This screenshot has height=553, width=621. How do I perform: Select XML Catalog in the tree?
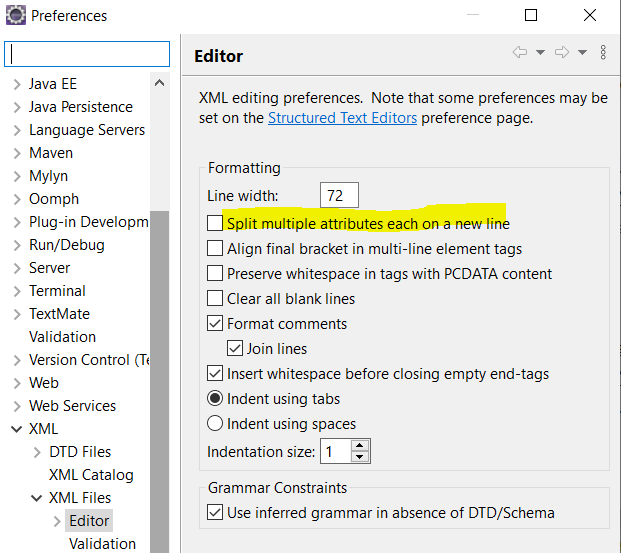coord(91,475)
